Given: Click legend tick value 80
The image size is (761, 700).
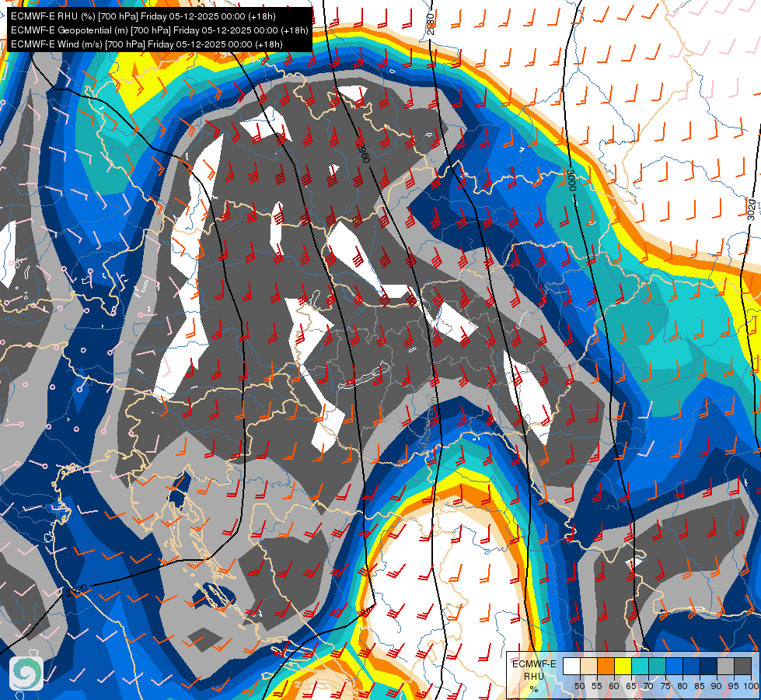Looking at the screenshot, I should pos(682,686).
